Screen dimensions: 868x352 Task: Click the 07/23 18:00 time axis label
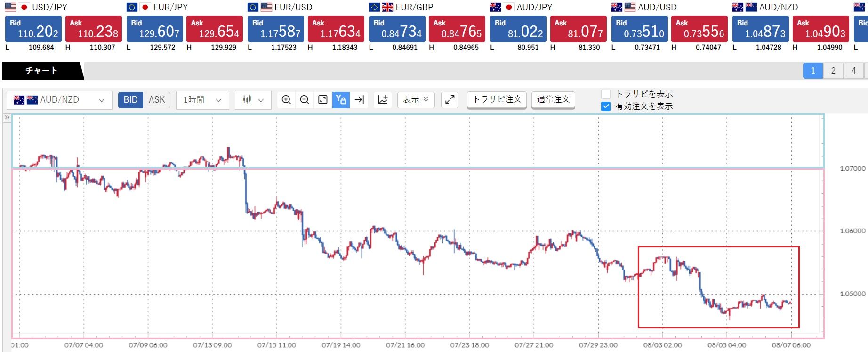coord(470,345)
